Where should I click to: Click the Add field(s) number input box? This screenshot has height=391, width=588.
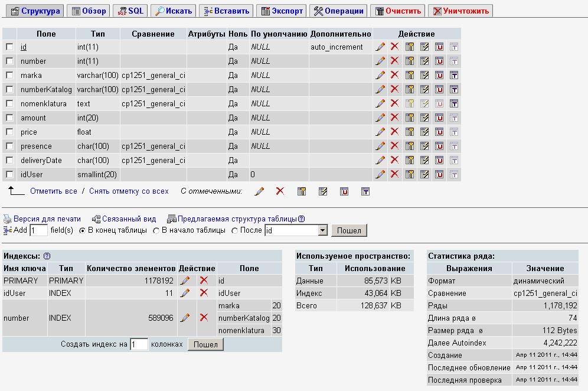click(x=38, y=230)
